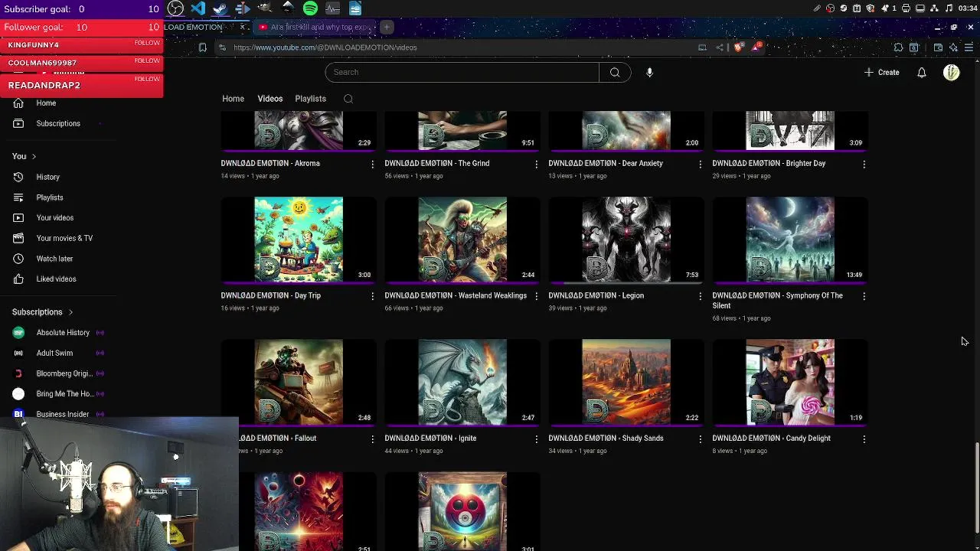Image resolution: width=980 pixels, height=551 pixels.
Task: Click the browser URL address bar
Action: [459, 47]
